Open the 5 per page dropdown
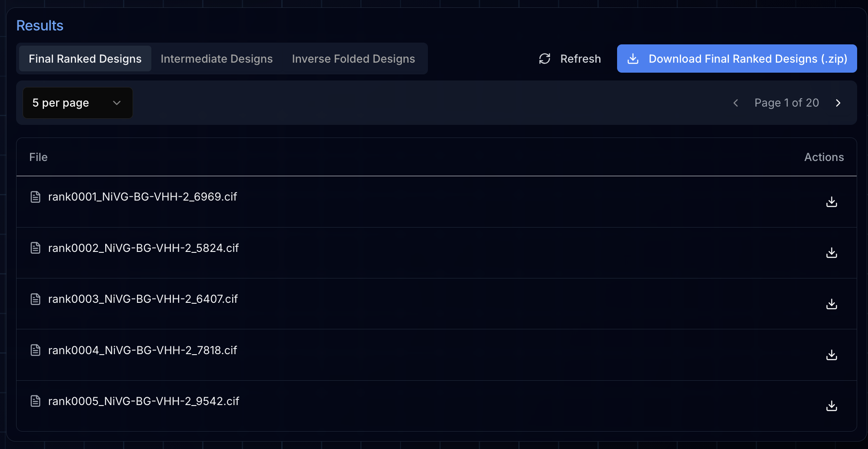 pyautogui.click(x=77, y=103)
